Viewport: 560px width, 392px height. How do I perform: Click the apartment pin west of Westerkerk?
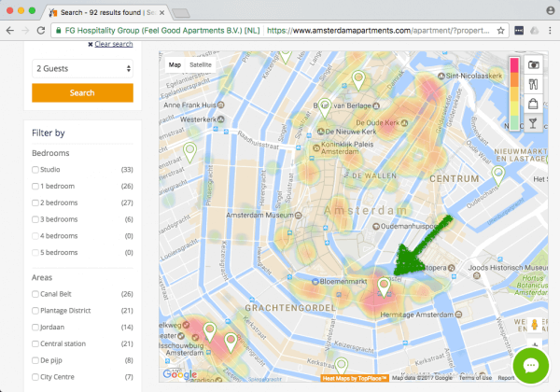[190, 152]
